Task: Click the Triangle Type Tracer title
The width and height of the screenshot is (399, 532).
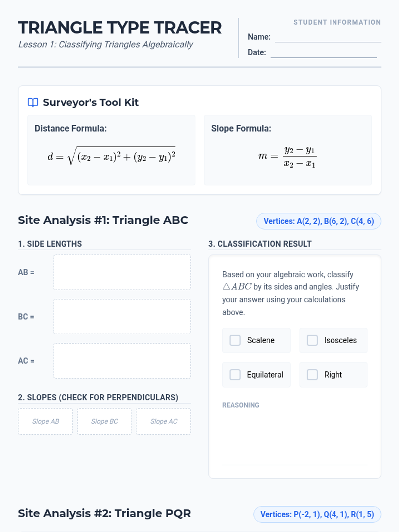Action: (120, 28)
